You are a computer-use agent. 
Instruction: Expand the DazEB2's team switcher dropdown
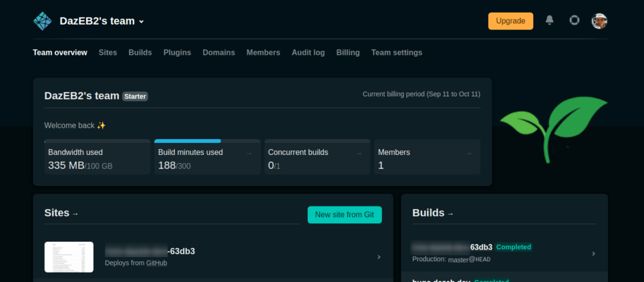pyautogui.click(x=102, y=21)
